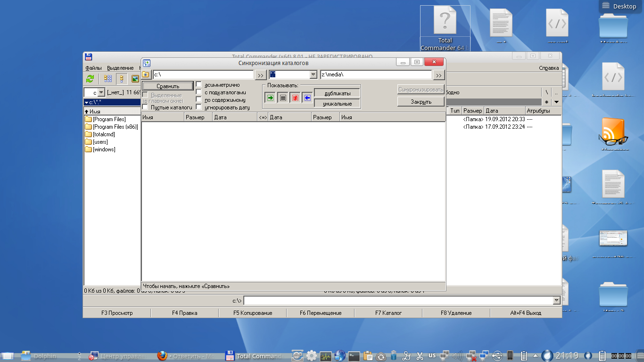This screenshot has width=644, height=362.
Task: Click the green refresh icon in Total Commander toolbar
Action: (90, 79)
